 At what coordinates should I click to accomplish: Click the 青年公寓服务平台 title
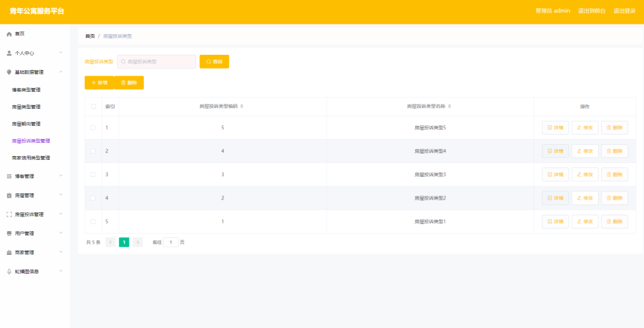(x=37, y=11)
